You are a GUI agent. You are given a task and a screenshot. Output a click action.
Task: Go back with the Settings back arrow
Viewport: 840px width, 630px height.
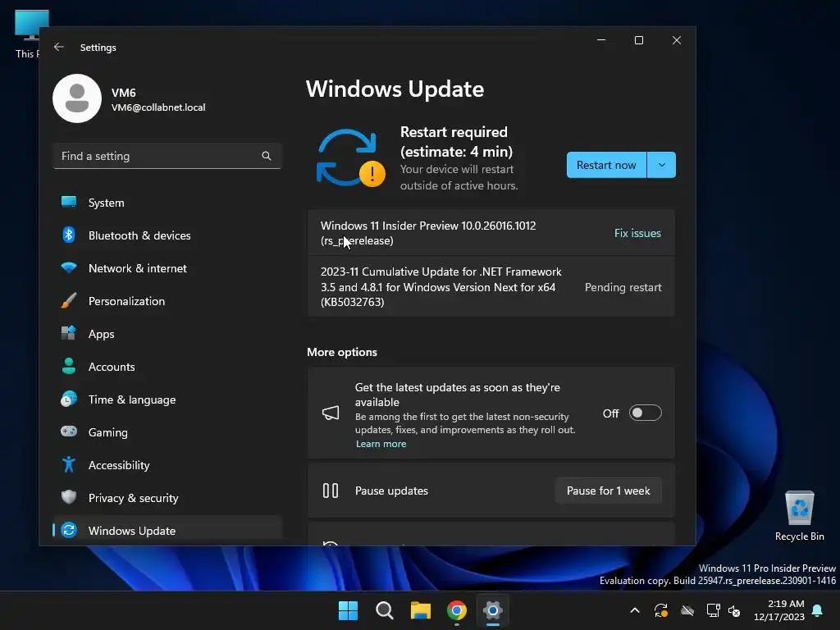click(x=59, y=47)
